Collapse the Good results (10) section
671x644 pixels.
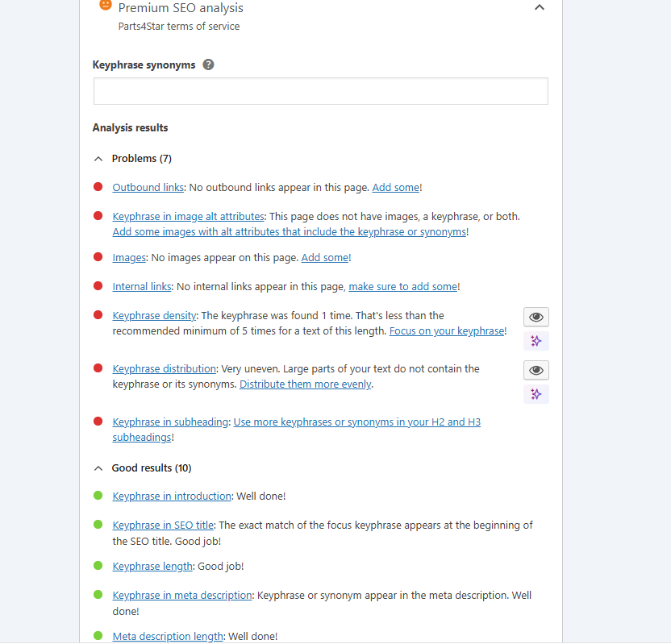tap(98, 467)
